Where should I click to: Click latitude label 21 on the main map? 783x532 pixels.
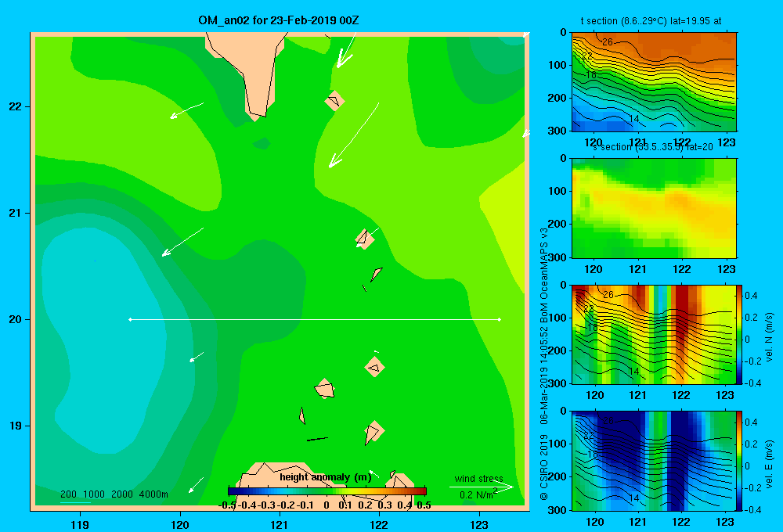(x=16, y=213)
